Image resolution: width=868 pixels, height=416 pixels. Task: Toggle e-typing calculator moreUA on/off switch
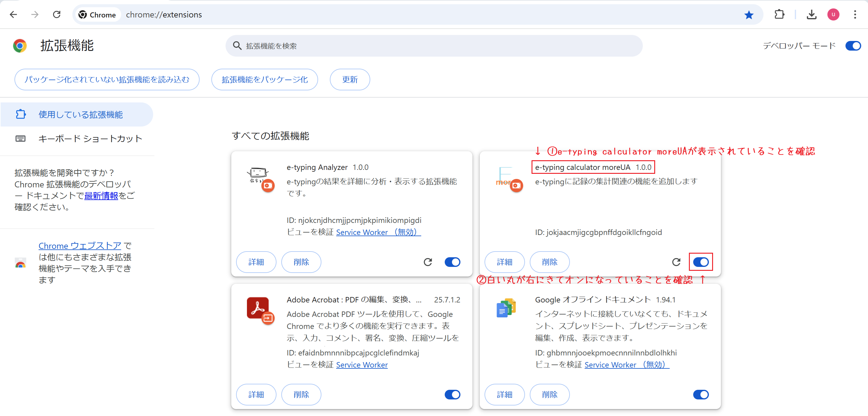coord(701,262)
